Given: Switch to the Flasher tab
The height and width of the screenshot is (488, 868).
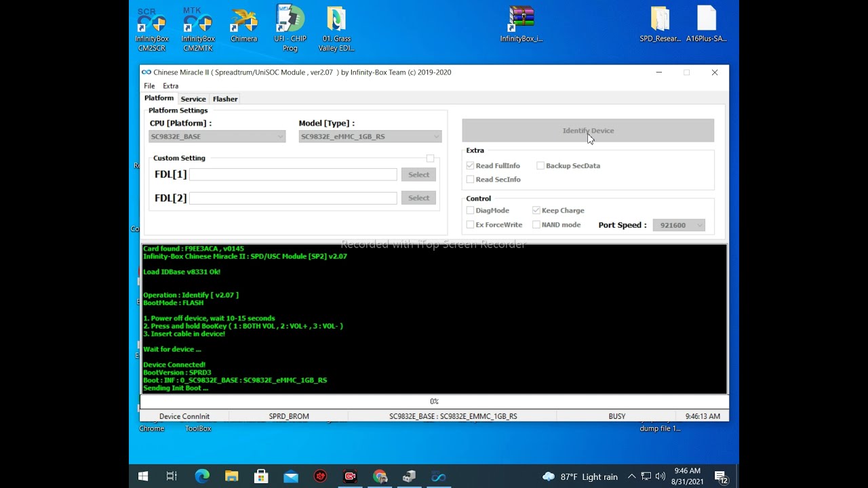Looking at the screenshot, I should [x=225, y=99].
